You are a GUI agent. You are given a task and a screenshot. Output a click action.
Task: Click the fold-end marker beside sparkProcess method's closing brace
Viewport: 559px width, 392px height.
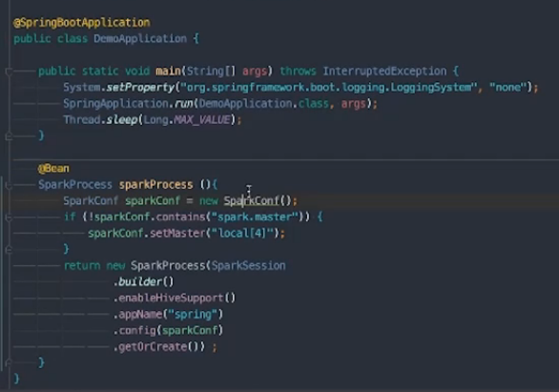click(9, 362)
